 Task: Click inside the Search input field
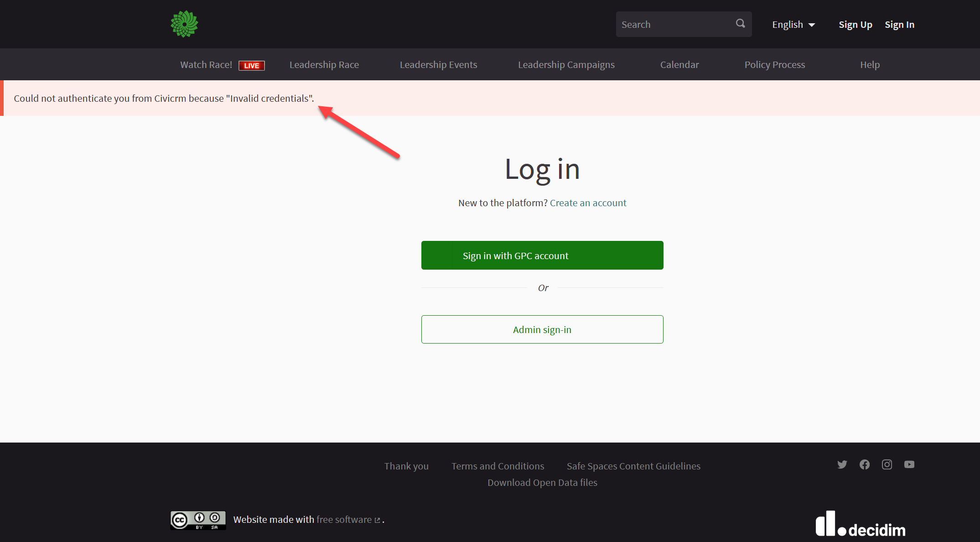(675, 24)
